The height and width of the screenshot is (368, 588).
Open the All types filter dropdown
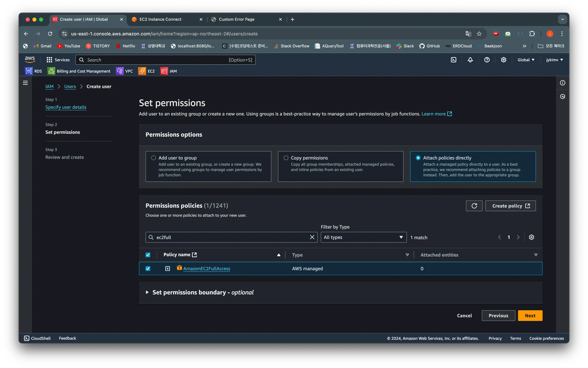[363, 237]
